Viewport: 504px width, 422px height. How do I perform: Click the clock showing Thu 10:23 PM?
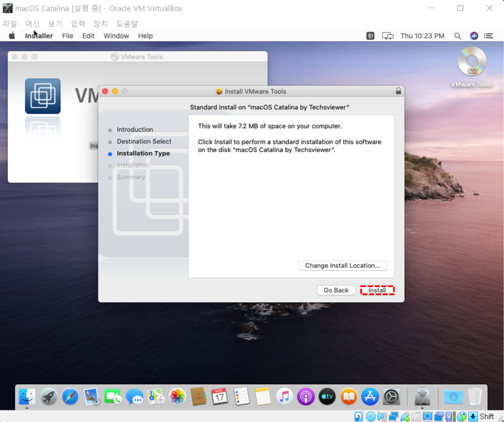pyautogui.click(x=422, y=36)
